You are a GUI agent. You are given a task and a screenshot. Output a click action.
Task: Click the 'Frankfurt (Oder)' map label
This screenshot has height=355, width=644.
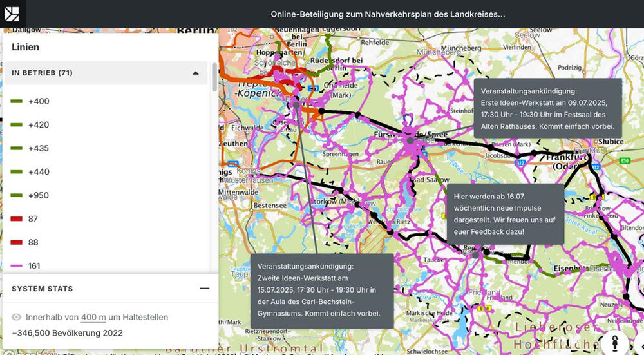[567, 162]
